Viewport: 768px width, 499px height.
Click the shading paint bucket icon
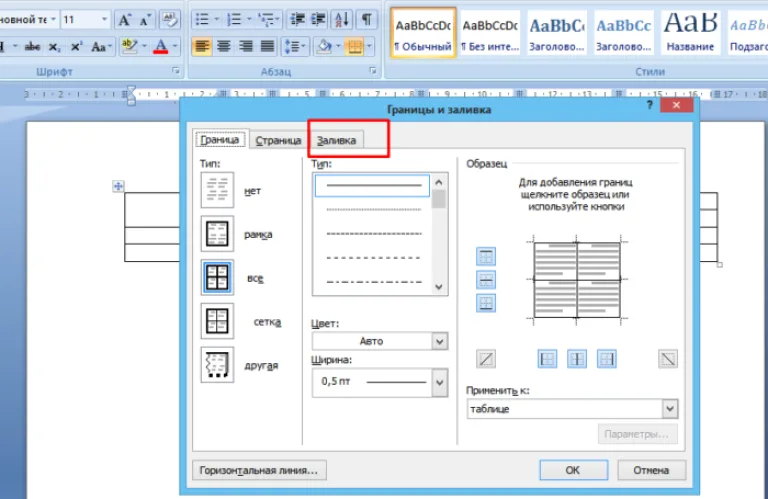[324, 47]
